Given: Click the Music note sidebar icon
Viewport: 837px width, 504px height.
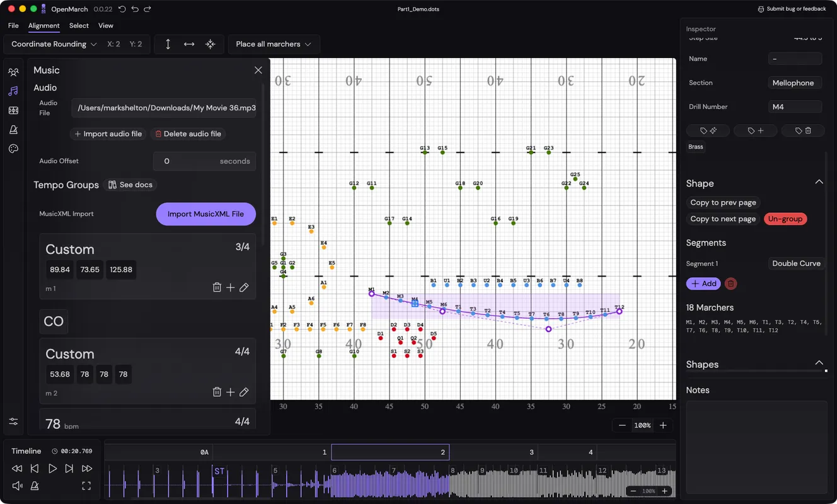Looking at the screenshot, I should coord(13,91).
